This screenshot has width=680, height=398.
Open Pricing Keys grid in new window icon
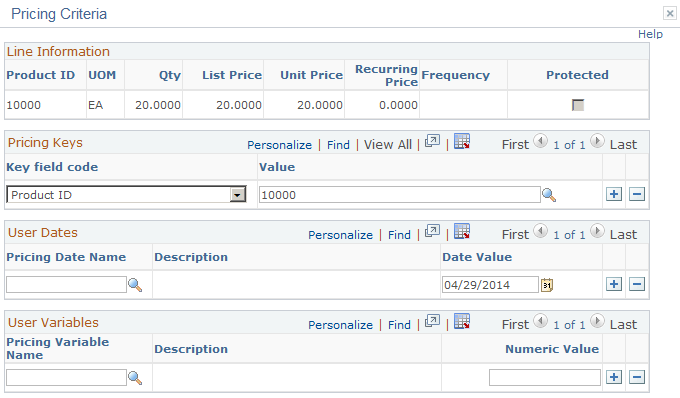pos(432,141)
